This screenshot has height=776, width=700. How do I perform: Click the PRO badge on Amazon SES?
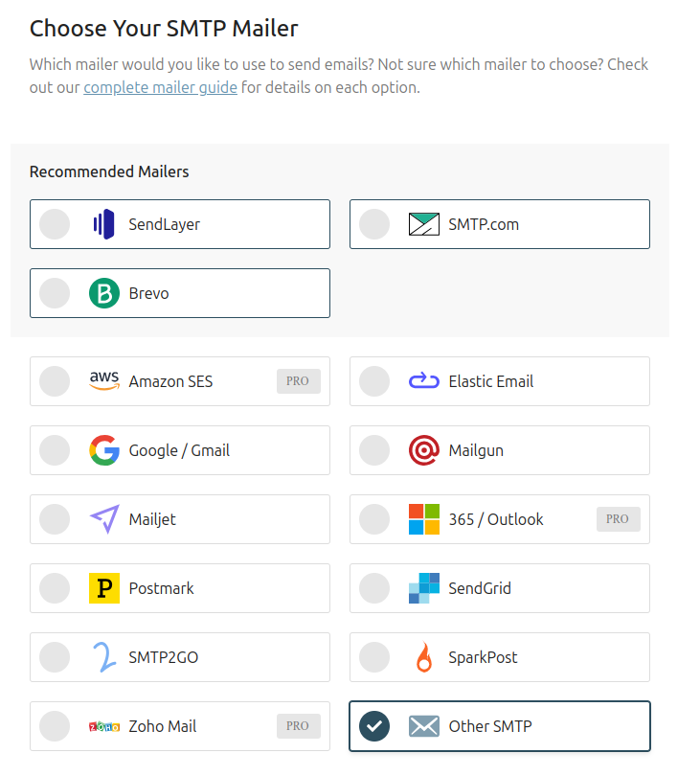click(x=299, y=381)
